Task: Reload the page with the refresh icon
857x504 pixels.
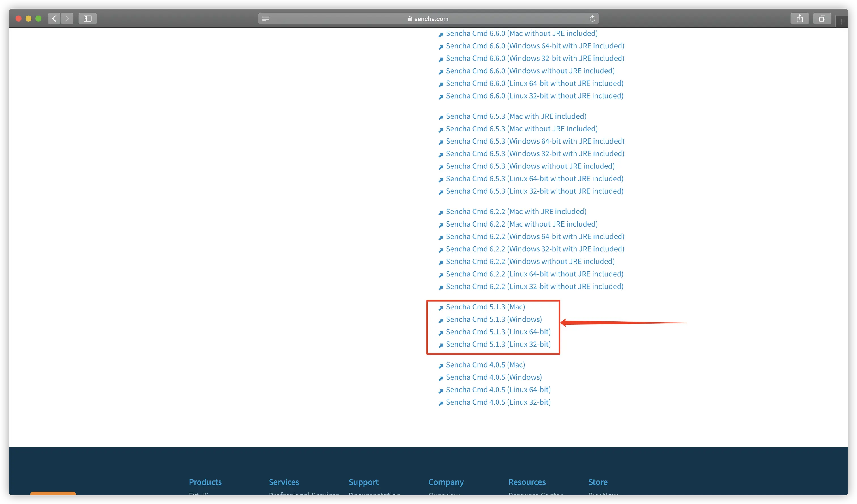Action: pos(592,18)
